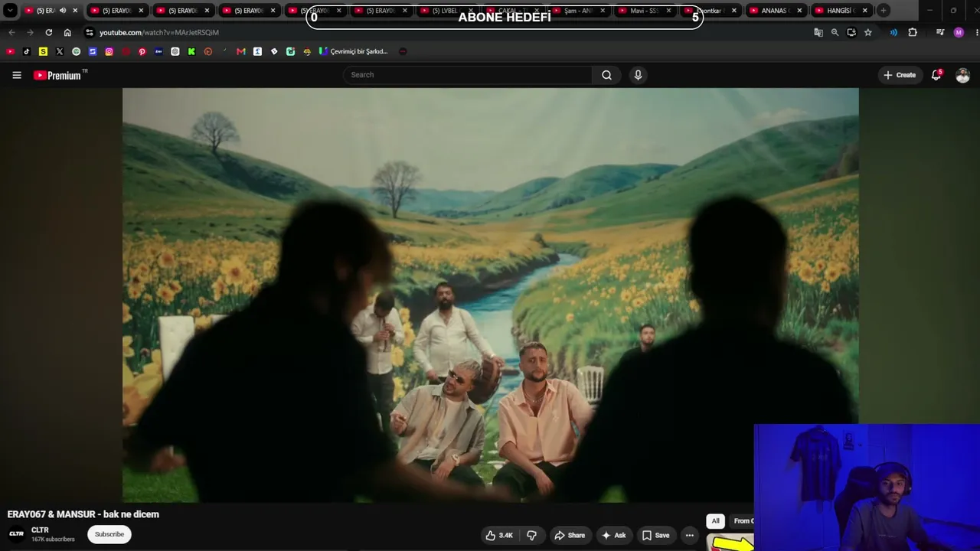
Task: Open the TikTok bookmark
Action: (27, 51)
